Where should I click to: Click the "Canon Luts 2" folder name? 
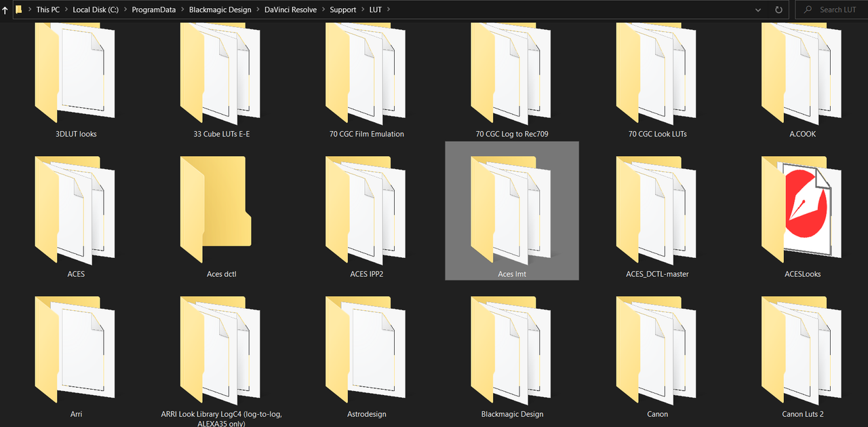[x=803, y=414]
